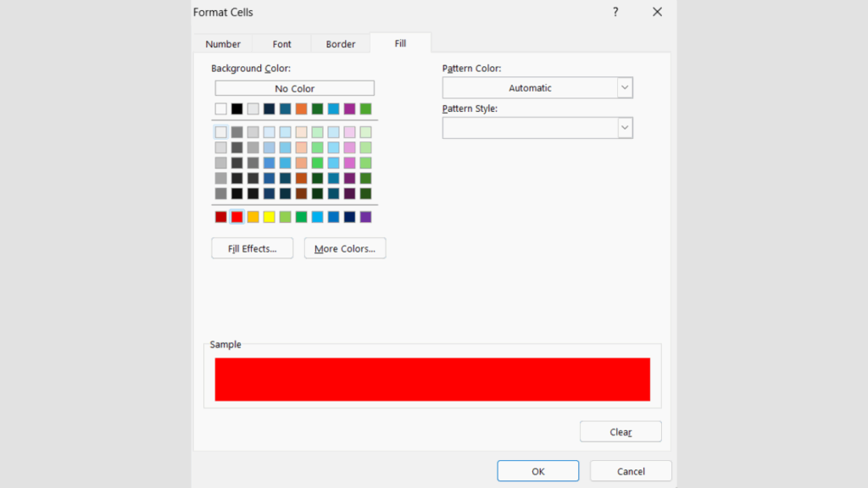Open the Font tab
Screen dimensions: 868x488
coord(282,44)
